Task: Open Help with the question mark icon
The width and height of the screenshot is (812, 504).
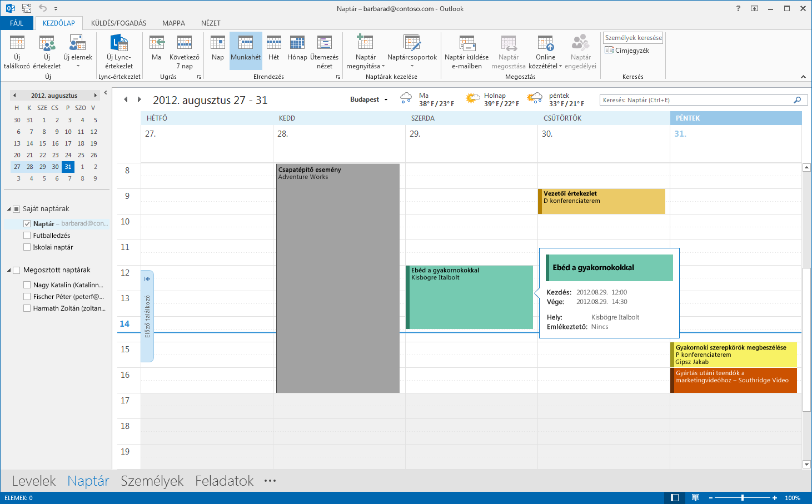Action: pyautogui.click(x=738, y=8)
